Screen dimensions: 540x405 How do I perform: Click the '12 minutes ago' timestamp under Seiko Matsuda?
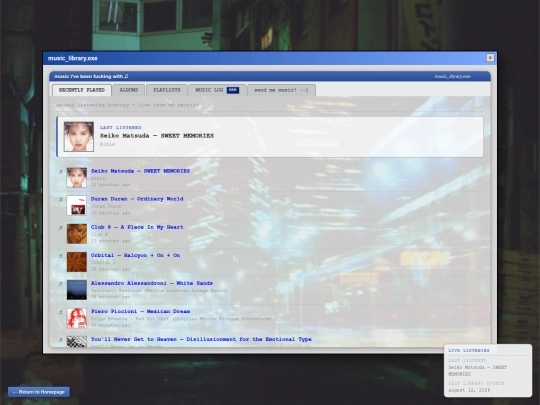[111, 185]
